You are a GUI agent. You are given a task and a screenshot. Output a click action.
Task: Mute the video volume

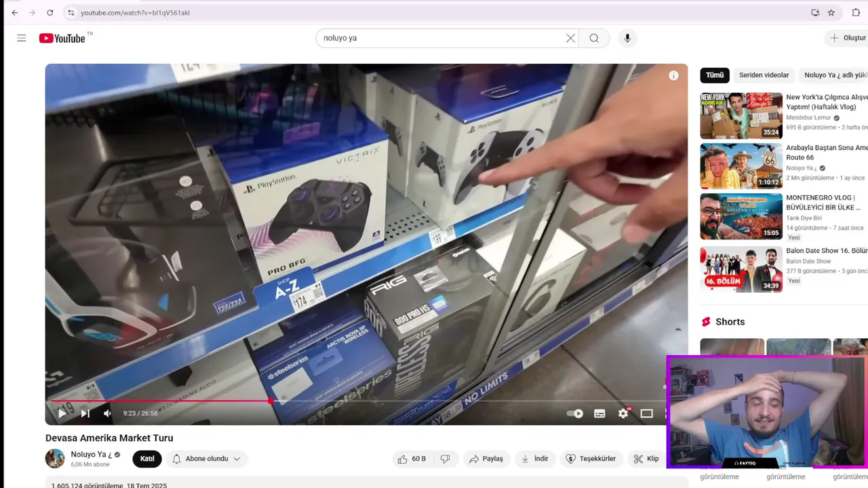(108, 413)
